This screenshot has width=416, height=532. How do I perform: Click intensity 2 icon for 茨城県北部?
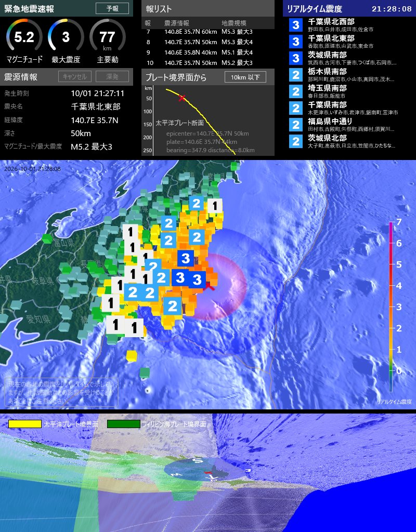click(x=296, y=141)
